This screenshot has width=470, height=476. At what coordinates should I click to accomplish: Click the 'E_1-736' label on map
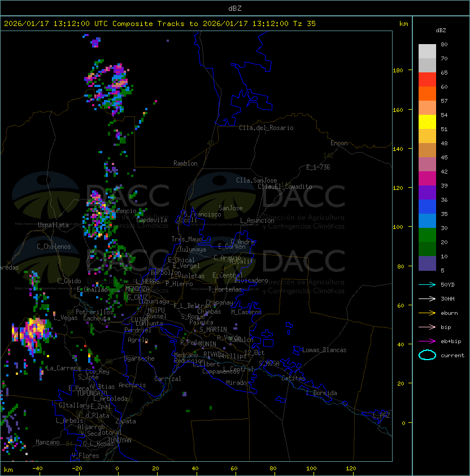pyautogui.click(x=318, y=167)
